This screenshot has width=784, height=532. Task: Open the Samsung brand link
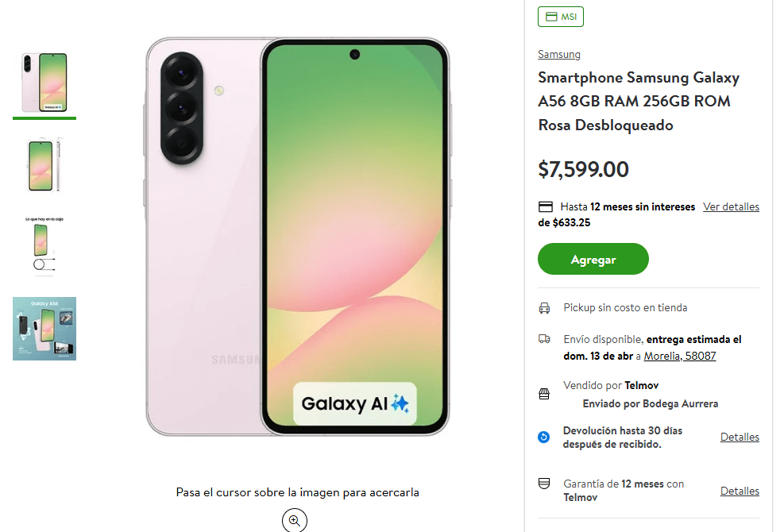click(x=559, y=55)
